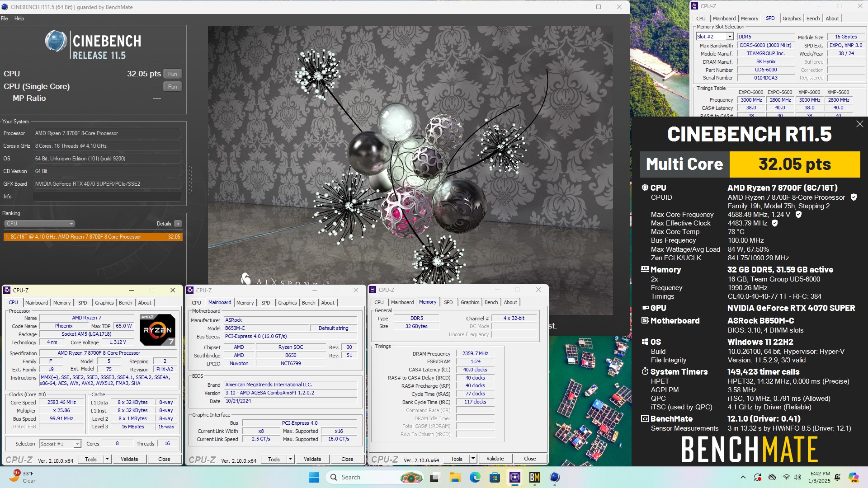Open weather widget showing 33°F
The width and height of the screenshot is (868, 488).
[x=23, y=477]
